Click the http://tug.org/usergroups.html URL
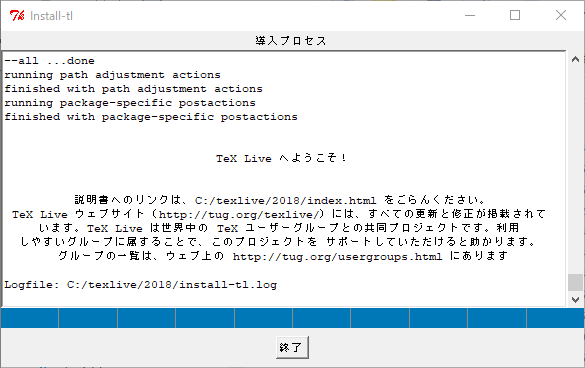This screenshot has width=585, height=368. point(337,257)
